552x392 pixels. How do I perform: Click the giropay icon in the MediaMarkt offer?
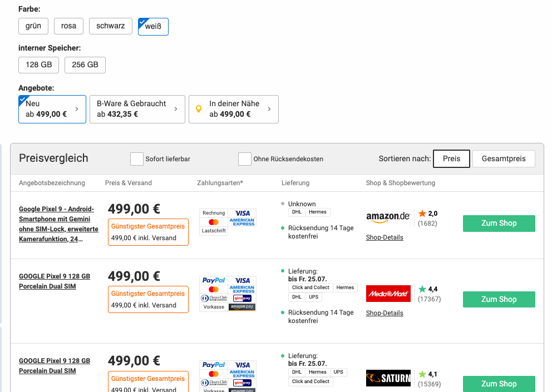point(242,298)
